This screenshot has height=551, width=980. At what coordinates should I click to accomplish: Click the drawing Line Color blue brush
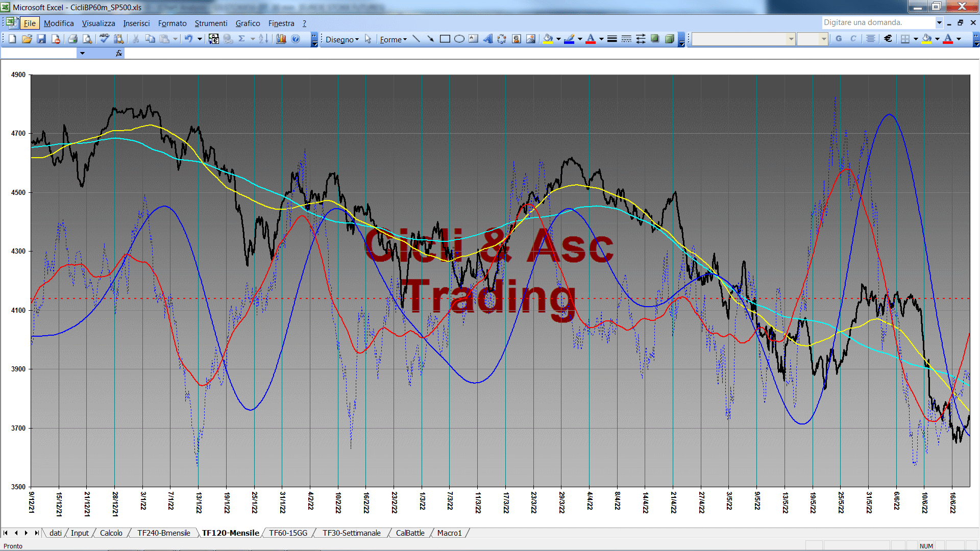569,39
